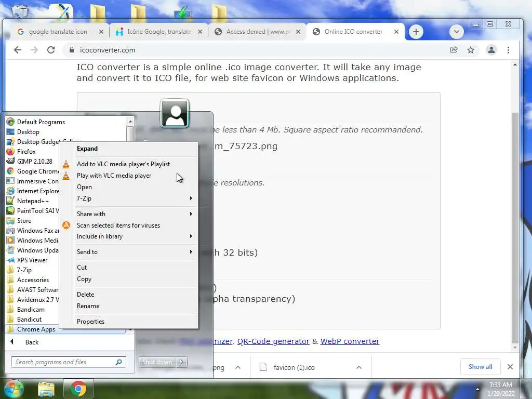The image size is (532, 399).
Task: Open the Chrome profile avatar menu
Action: (x=491, y=50)
